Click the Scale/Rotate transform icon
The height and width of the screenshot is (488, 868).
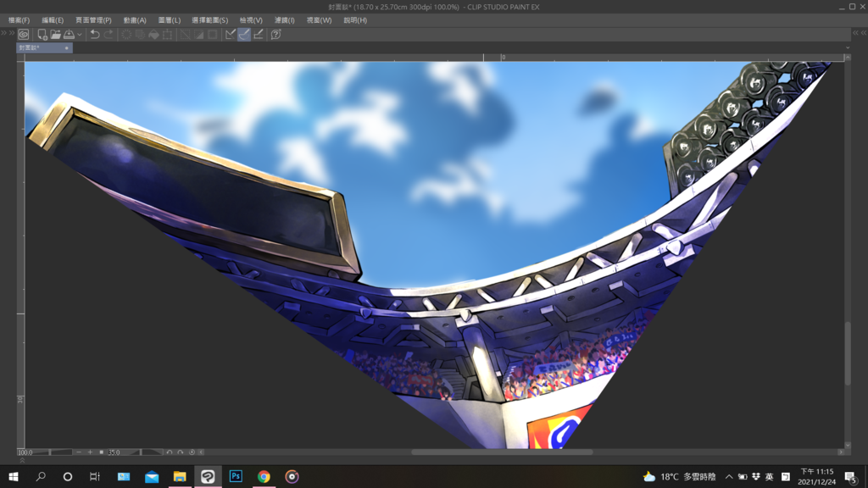coord(168,34)
